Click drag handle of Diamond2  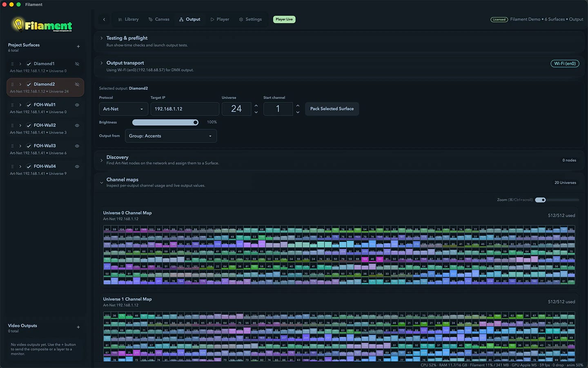[12, 84]
